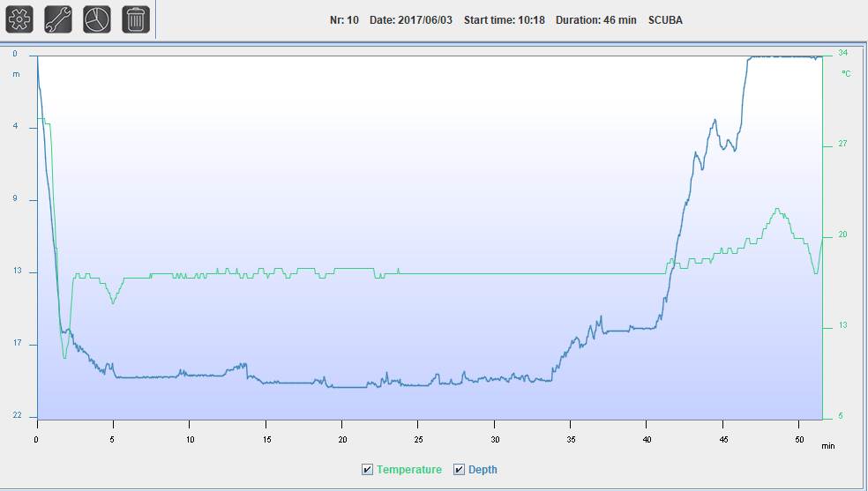Image resolution: width=868 pixels, height=491 pixels.
Task: Click the 13 m depth axis label
Action: [17, 271]
